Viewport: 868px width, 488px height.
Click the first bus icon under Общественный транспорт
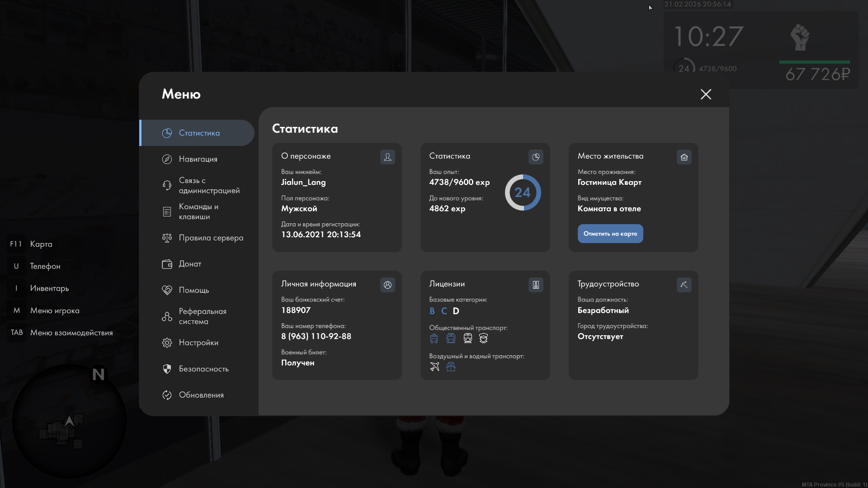coord(434,338)
